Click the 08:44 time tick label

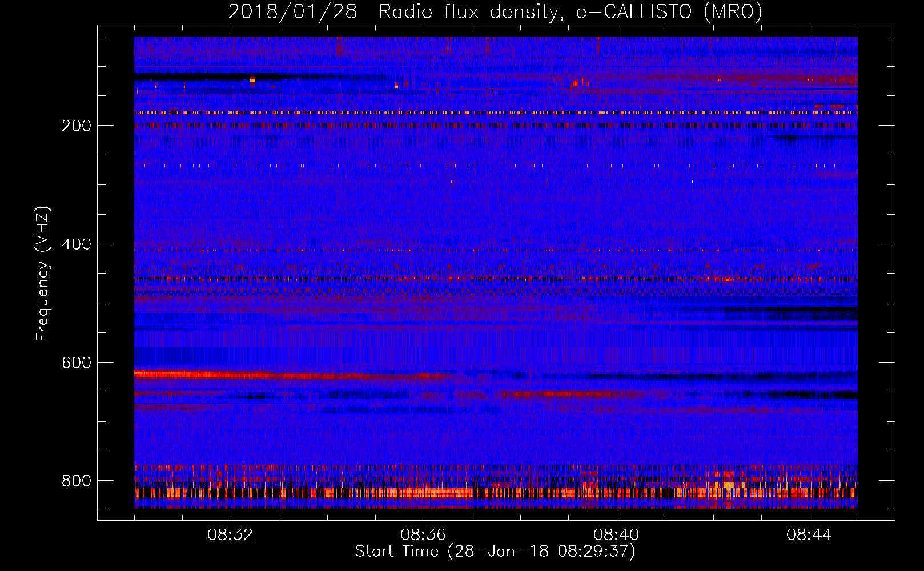809,535
